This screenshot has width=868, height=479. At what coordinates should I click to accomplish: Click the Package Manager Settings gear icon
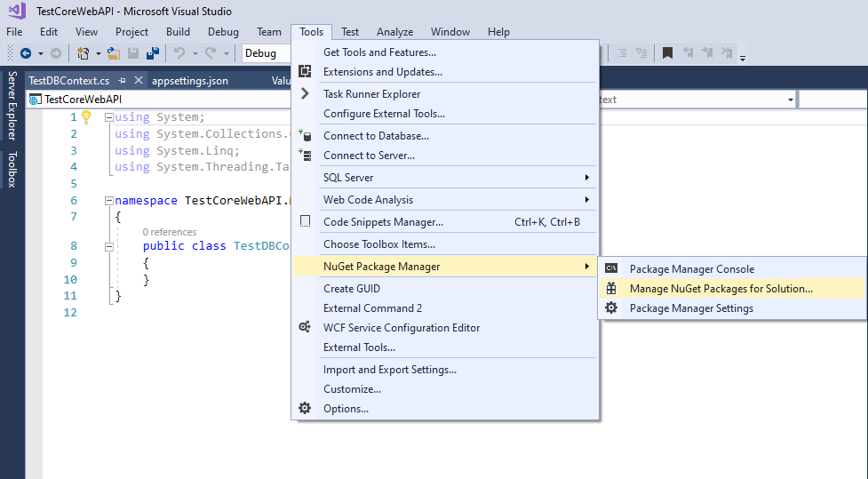(611, 307)
